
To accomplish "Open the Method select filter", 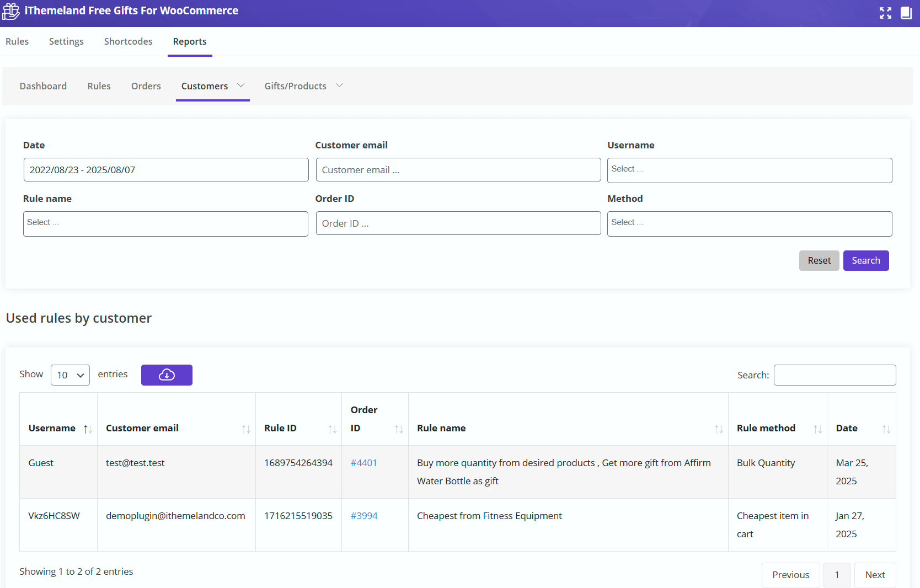I will pyautogui.click(x=749, y=224).
